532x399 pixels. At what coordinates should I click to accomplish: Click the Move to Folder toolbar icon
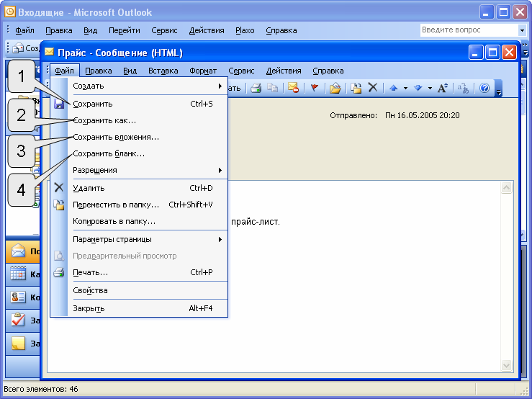tap(356, 89)
